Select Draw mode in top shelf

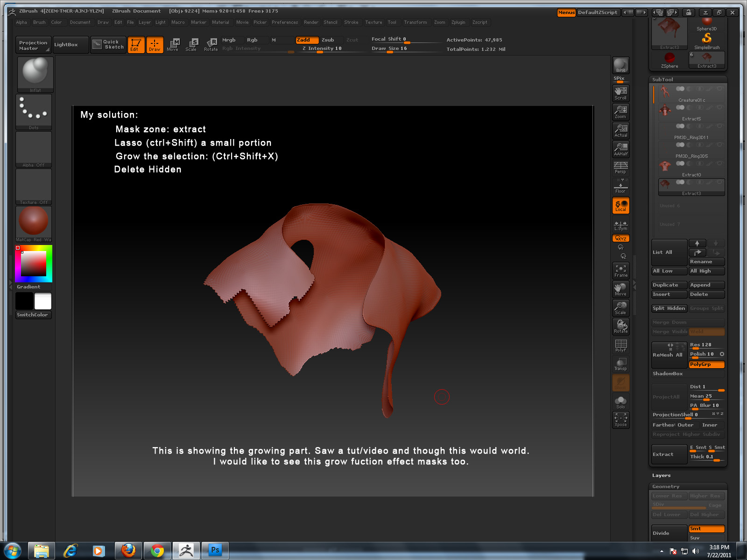(x=155, y=45)
